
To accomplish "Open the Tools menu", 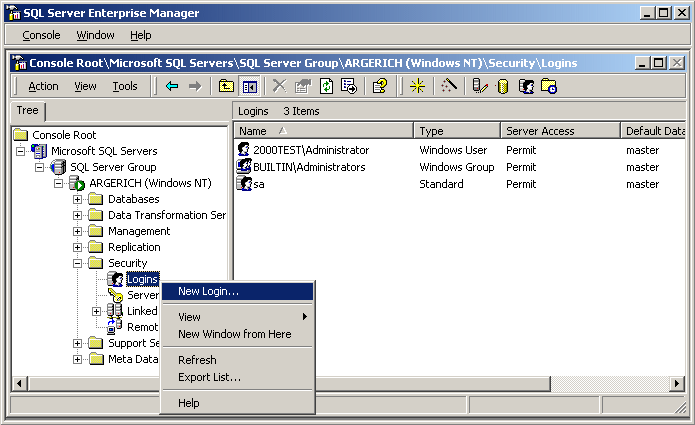I will click(125, 86).
